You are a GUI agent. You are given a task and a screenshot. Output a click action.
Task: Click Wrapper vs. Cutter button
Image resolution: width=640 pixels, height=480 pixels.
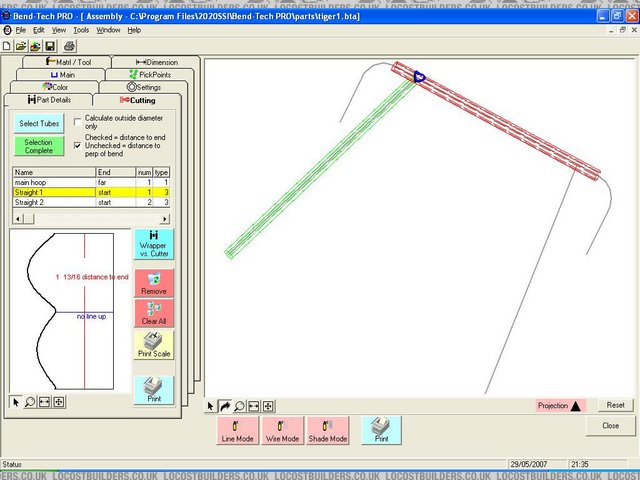tap(153, 244)
